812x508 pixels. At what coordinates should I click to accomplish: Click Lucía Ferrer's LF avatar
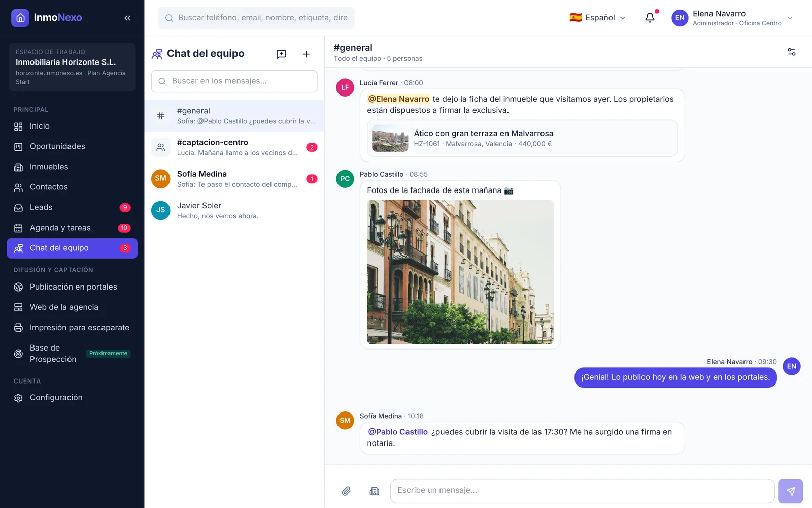click(x=345, y=87)
